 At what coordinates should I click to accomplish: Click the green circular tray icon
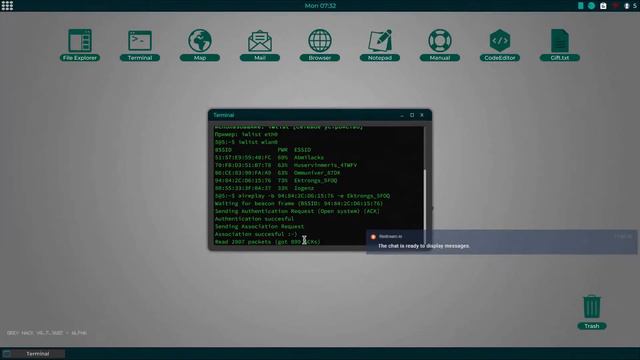pos(591,6)
